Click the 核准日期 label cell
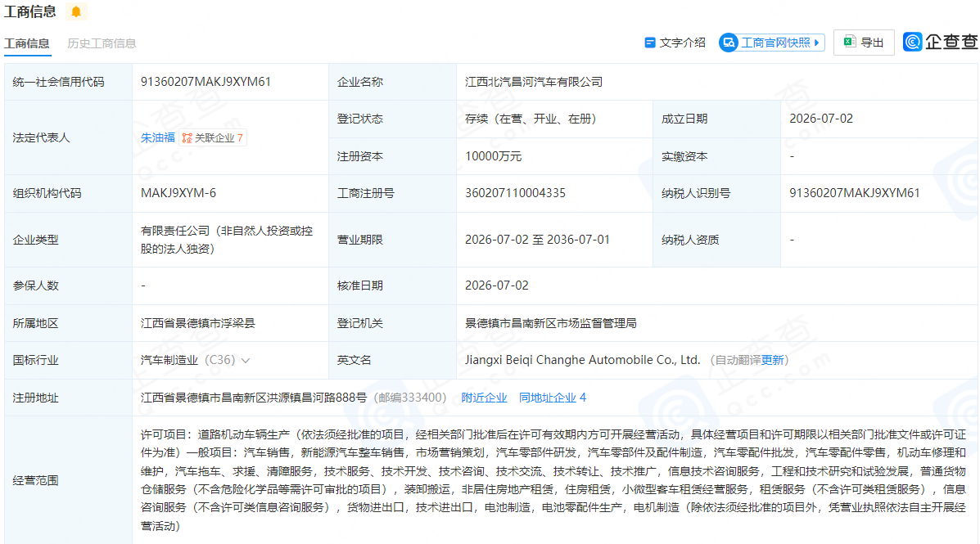 392,285
